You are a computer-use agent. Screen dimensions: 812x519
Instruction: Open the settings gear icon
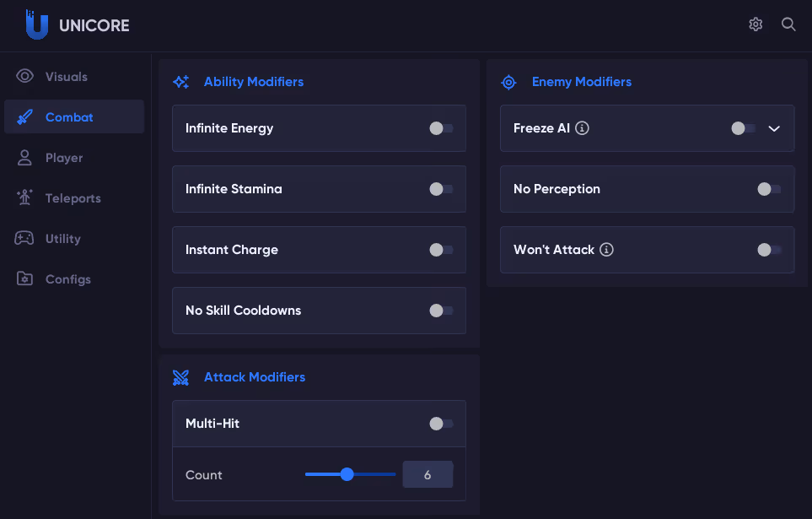[x=756, y=24]
